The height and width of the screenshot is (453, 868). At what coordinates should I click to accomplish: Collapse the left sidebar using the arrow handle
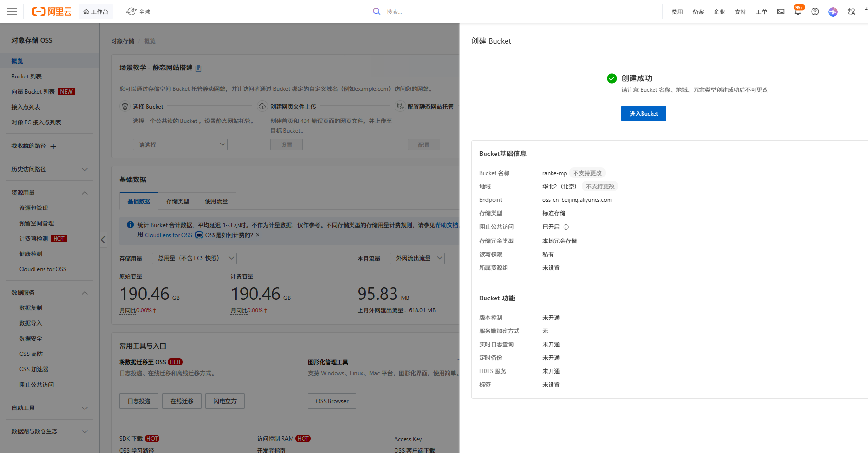pyautogui.click(x=103, y=239)
